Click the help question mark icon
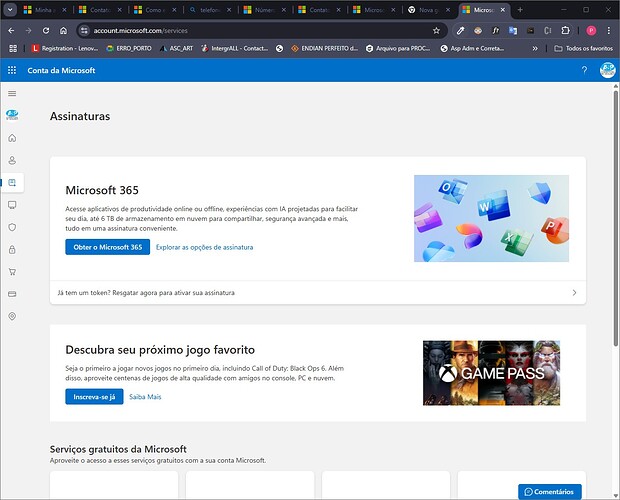620x500 pixels. [584, 70]
